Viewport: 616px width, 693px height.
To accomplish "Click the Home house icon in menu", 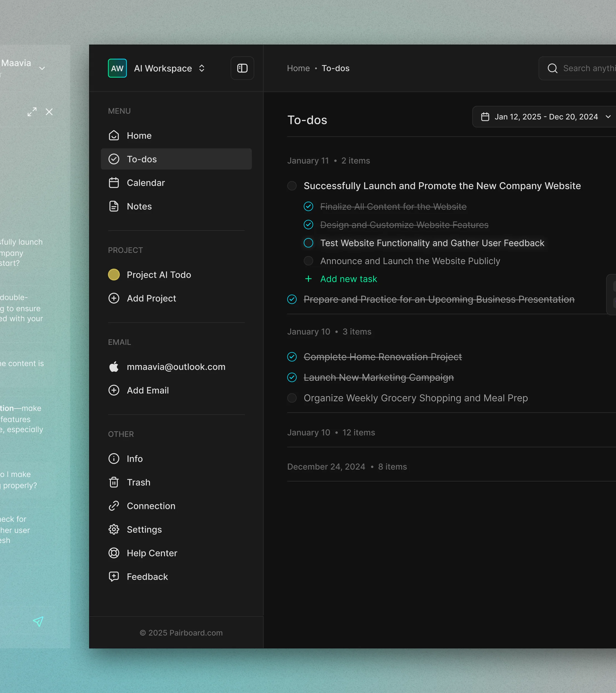I will pyautogui.click(x=114, y=136).
